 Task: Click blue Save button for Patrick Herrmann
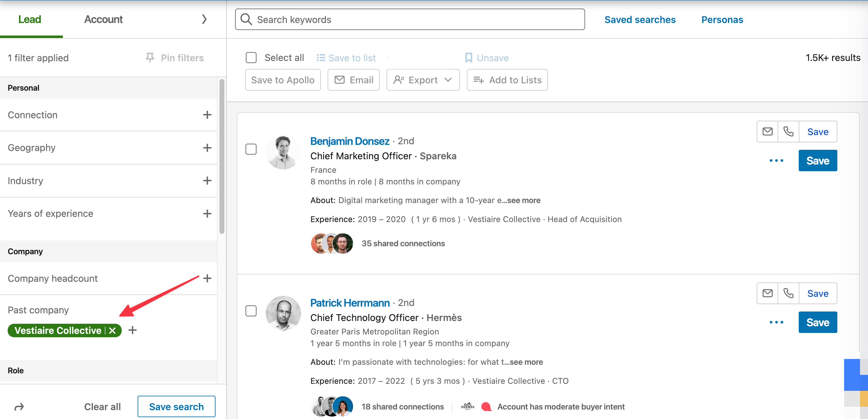pyautogui.click(x=817, y=322)
